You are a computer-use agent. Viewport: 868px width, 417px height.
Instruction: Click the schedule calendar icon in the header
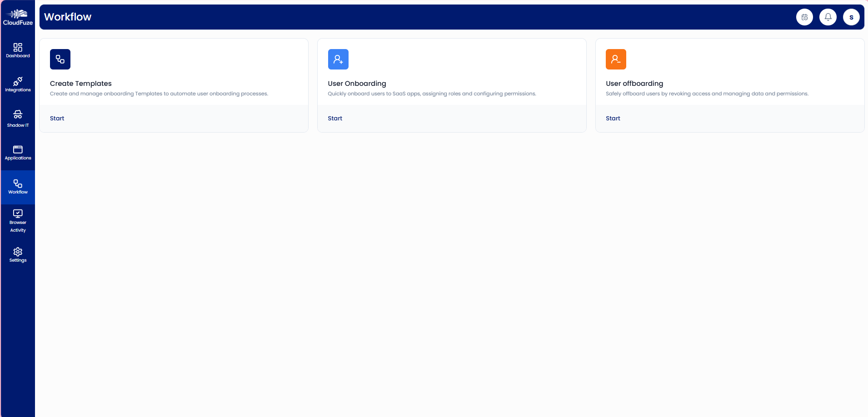coord(804,17)
